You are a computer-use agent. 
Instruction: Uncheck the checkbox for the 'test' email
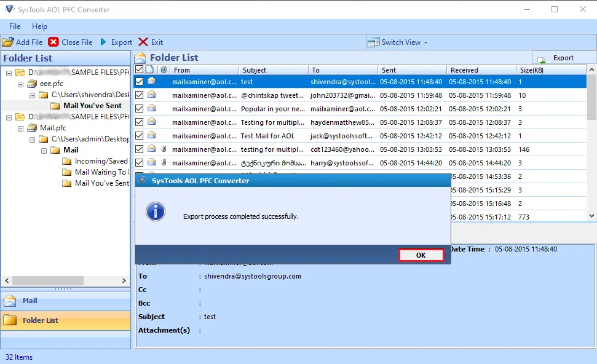[140, 82]
